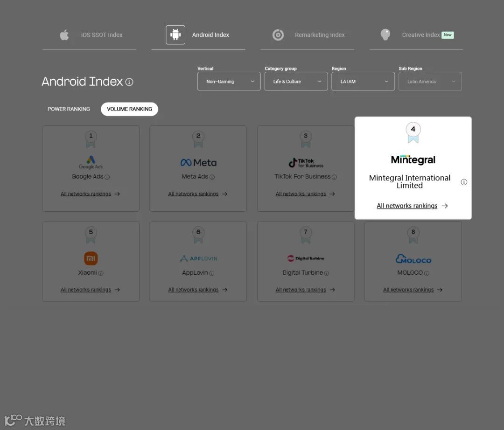Click the Digital Turbine logo
This screenshot has height=430, width=504.
click(306, 258)
